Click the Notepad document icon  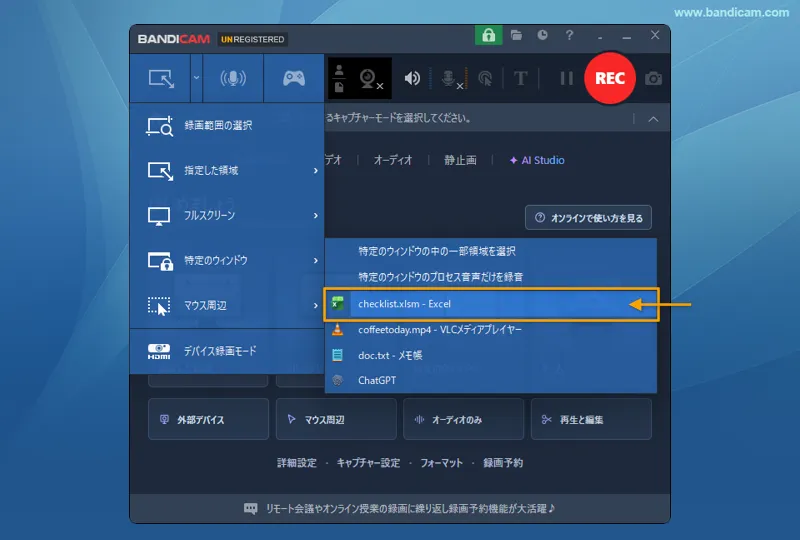[x=337, y=355]
